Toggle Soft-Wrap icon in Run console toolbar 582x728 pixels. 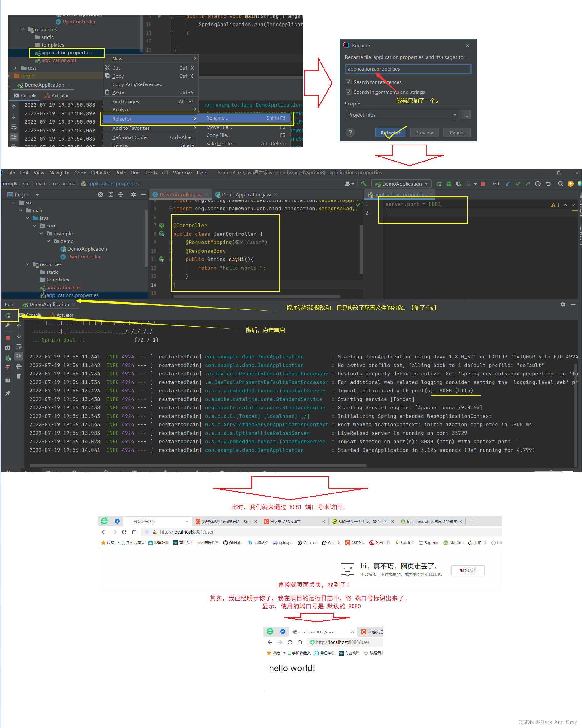(x=19, y=346)
